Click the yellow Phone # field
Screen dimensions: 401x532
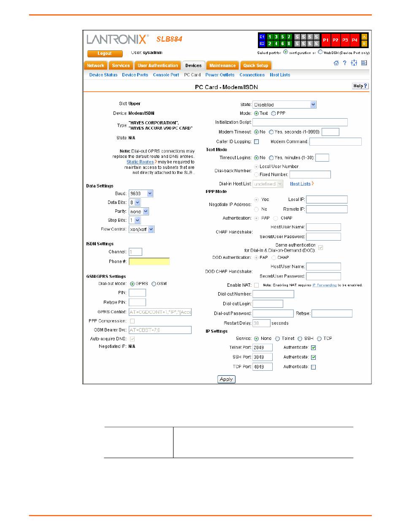149,261
